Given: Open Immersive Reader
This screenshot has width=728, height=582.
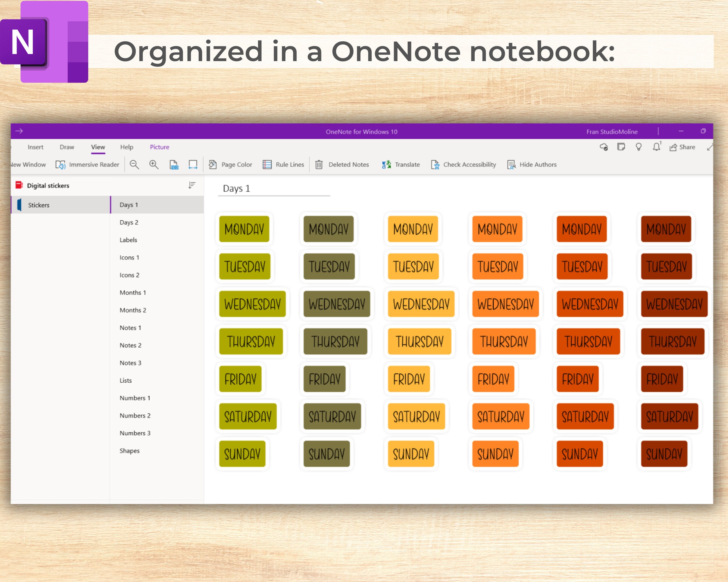Looking at the screenshot, I should point(87,165).
